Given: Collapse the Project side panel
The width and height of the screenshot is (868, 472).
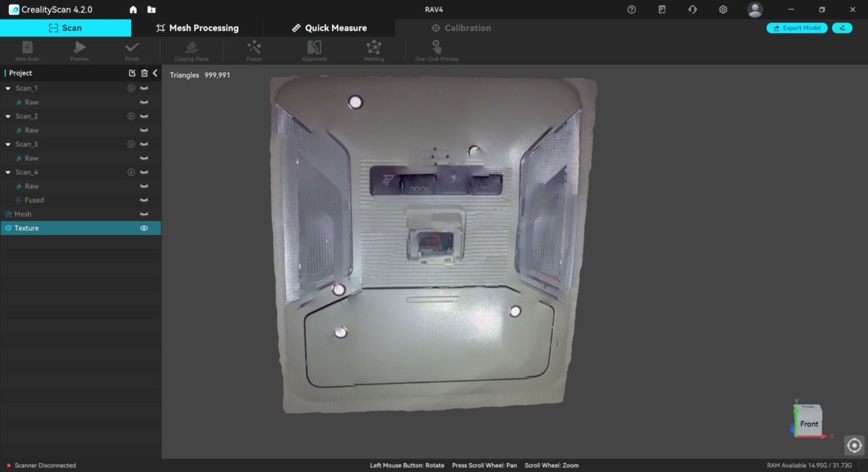Looking at the screenshot, I should pyautogui.click(x=155, y=73).
